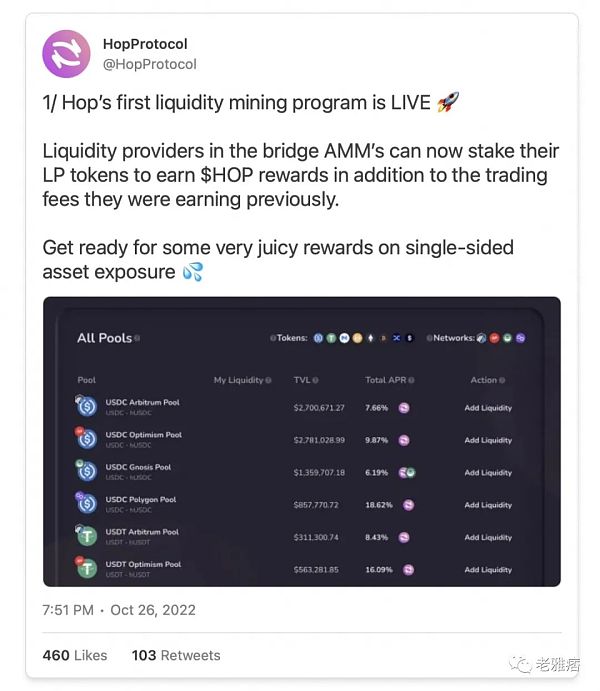600x691 pixels.
Task: Click the USDC Polygon Pool coin icon
Action: 87,504
